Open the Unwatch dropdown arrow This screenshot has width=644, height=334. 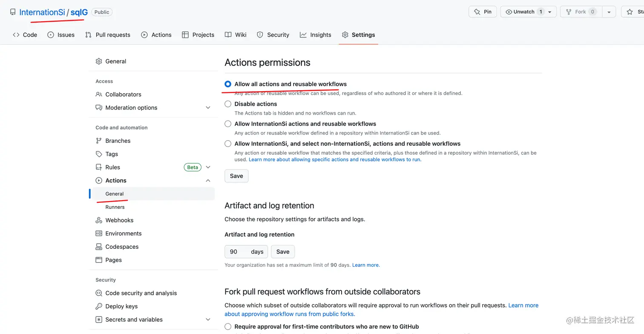550,12
